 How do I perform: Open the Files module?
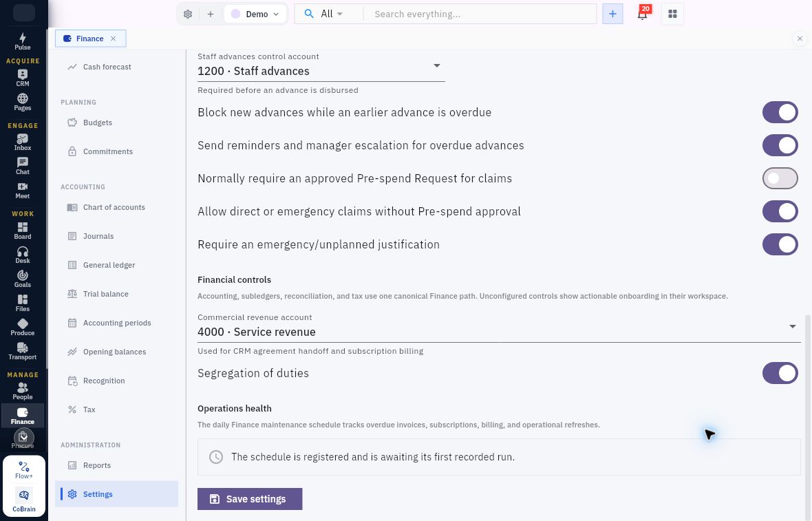point(22,303)
